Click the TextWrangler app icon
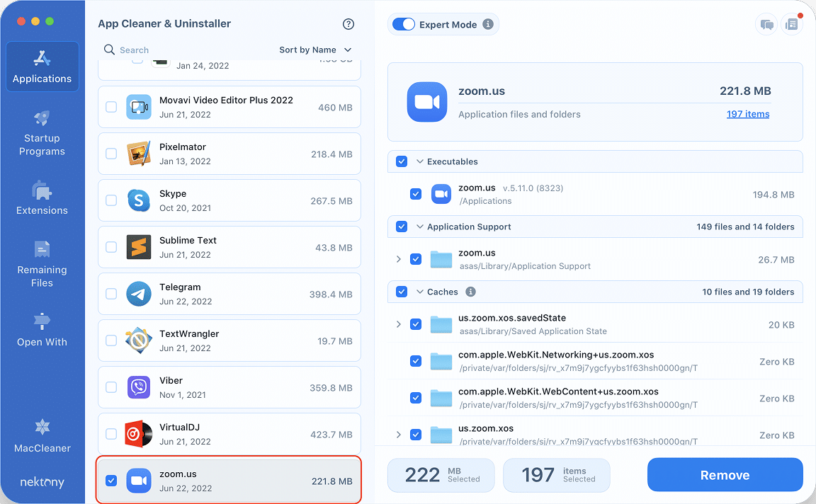Viewport: 816px width, 504px height. (x=138, y=340)
